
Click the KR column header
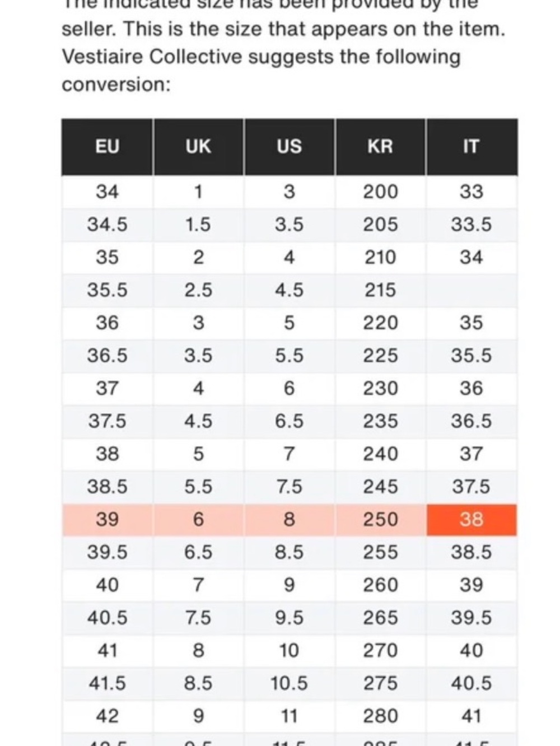pyautogui.click(x=380, y=147)
